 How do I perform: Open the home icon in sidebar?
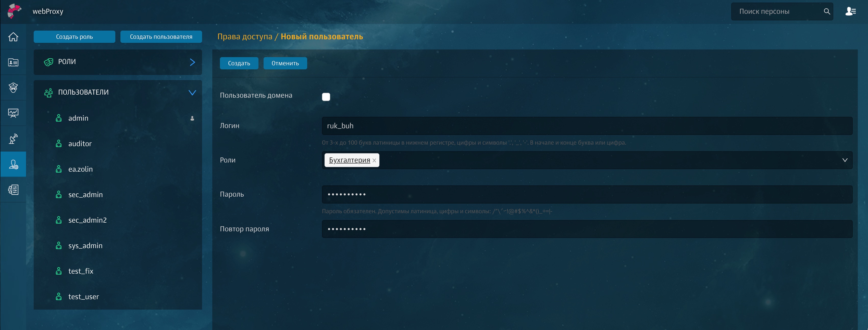(13, 37)
